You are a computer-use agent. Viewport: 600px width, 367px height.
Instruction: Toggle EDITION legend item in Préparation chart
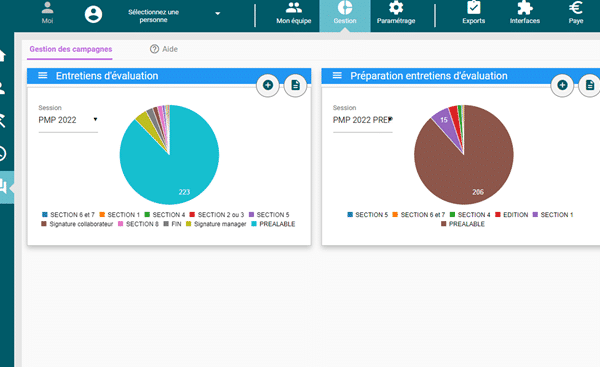(x=511, y=215)
